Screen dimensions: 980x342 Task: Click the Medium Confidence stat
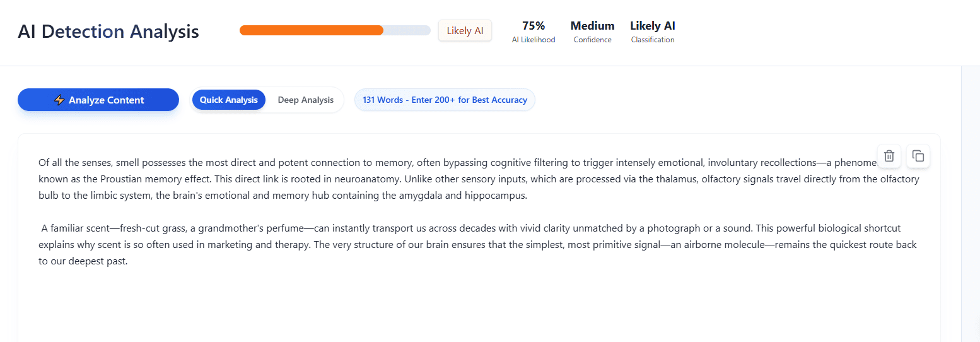(x=592, y=32)
